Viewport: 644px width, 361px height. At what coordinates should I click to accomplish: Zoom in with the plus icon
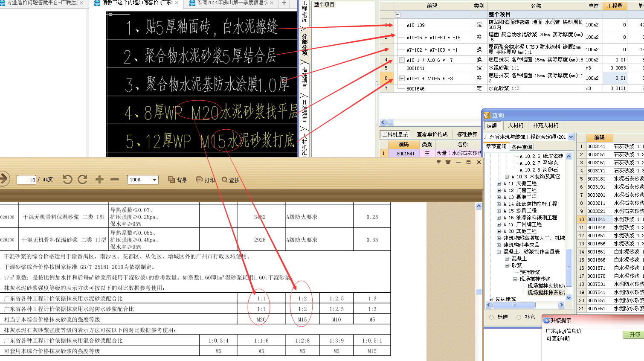[x=99, y=180]
